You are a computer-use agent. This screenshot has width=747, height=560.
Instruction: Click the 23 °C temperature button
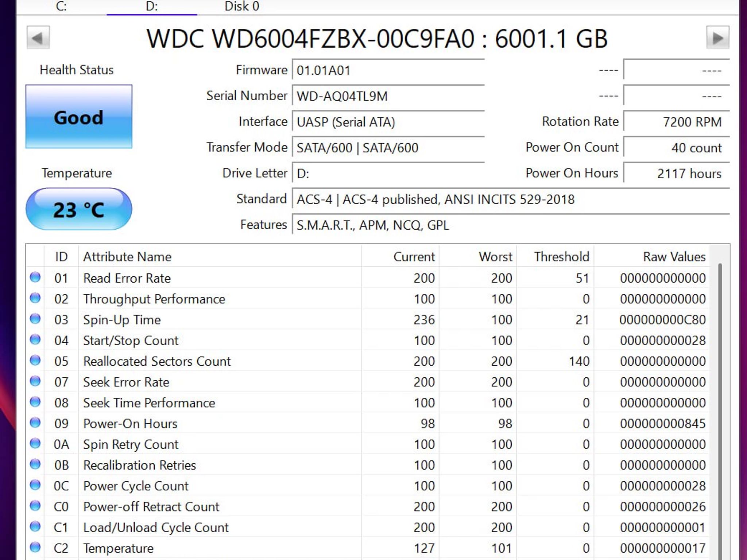(x=79, y=209)
